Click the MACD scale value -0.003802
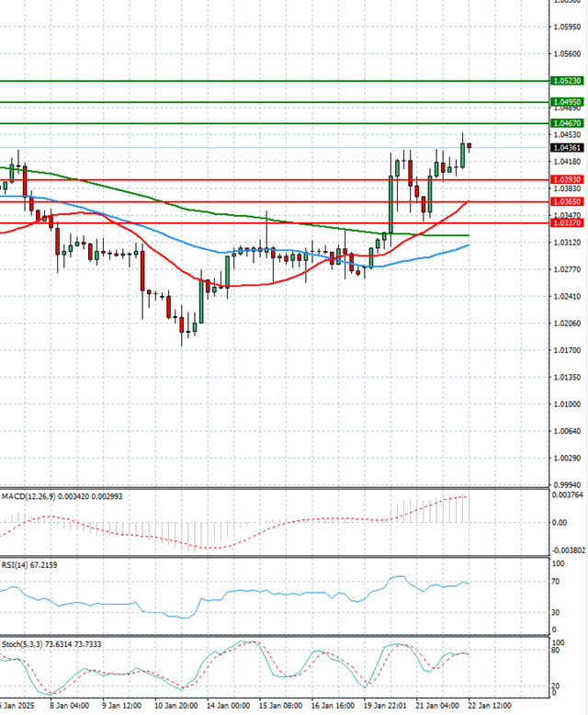The width and height of the screenshot is (588, 715). point(569,550)
